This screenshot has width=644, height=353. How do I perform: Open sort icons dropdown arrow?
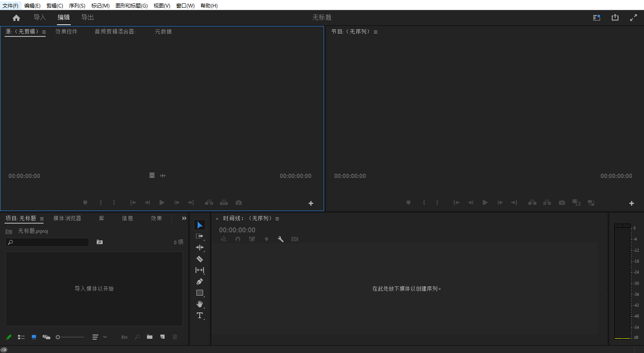point(105,337)
